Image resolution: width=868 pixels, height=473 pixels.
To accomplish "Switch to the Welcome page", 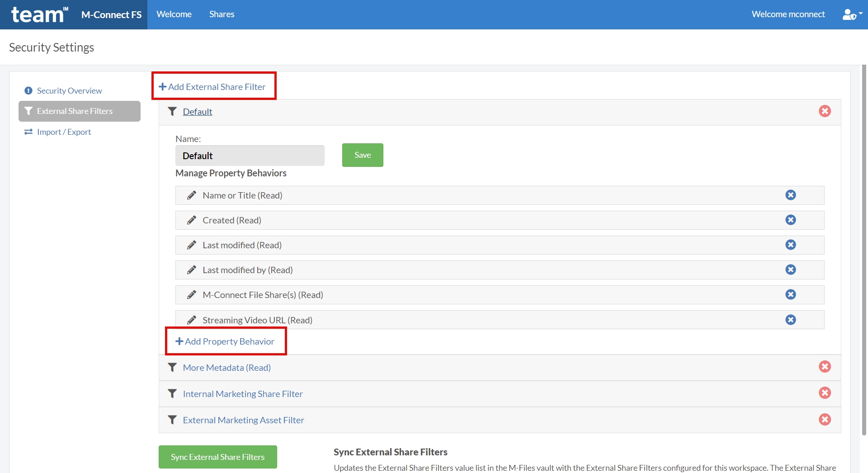I will click(x=174, y=14).
